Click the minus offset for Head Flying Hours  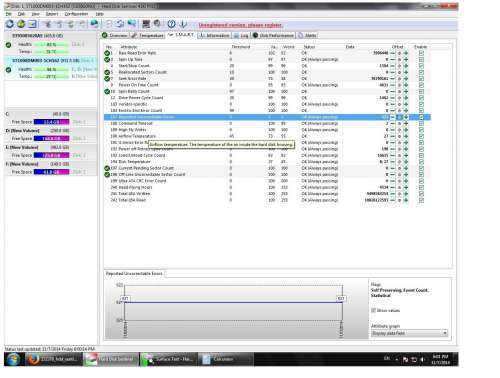[x=392, y=187]
